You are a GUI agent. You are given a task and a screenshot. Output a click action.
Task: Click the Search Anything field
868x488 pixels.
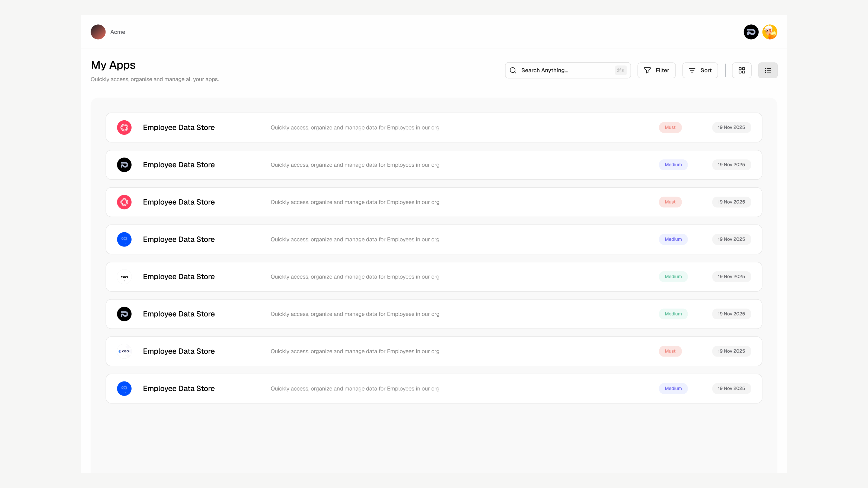(x=563, y=70)
